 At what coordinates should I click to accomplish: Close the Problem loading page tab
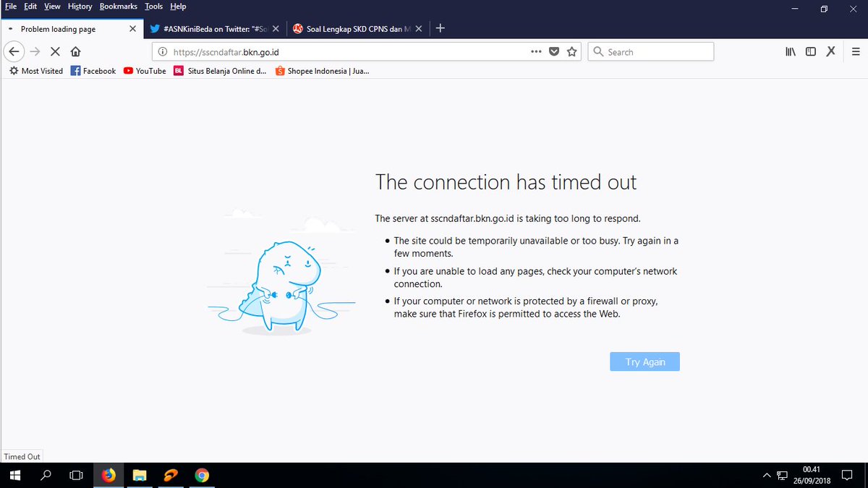[132, 29]
